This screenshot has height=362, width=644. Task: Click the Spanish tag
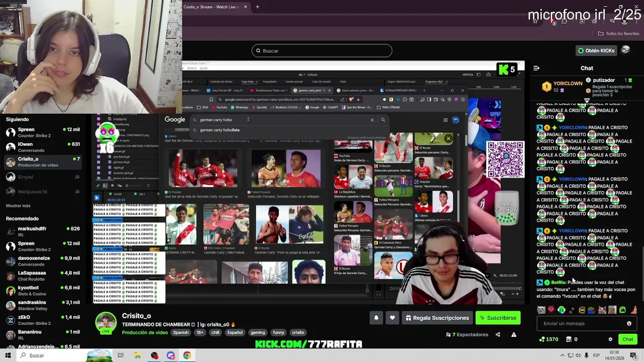(x=181, y=332)
